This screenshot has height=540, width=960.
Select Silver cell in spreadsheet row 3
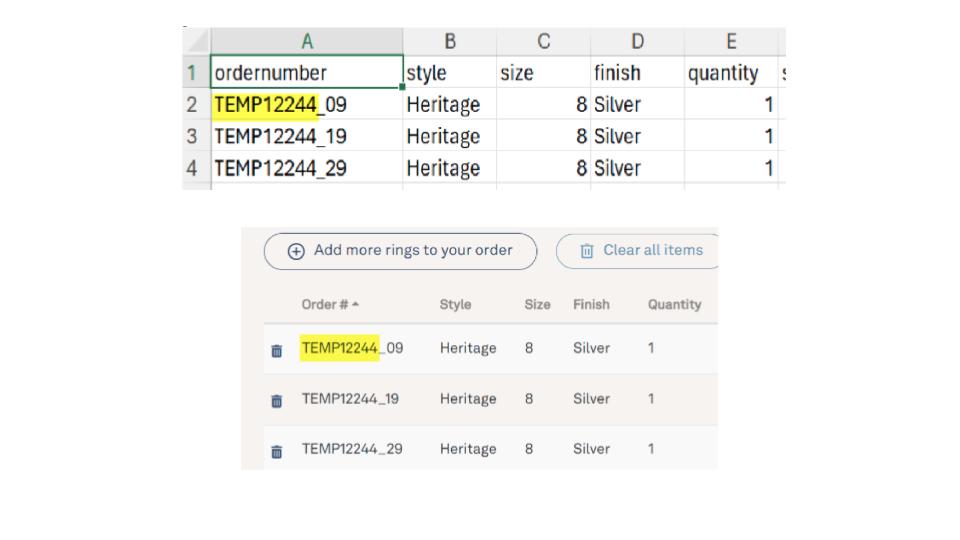[x=637, y=136]
